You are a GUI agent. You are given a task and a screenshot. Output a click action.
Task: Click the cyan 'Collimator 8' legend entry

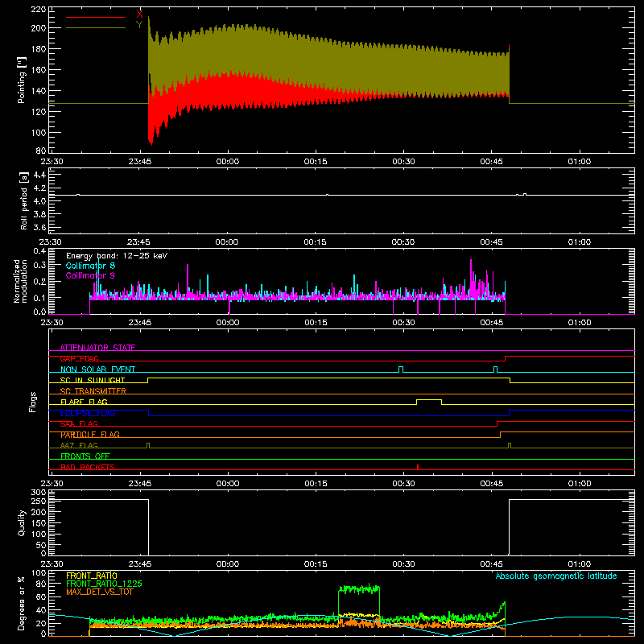[x=90, y=266]
